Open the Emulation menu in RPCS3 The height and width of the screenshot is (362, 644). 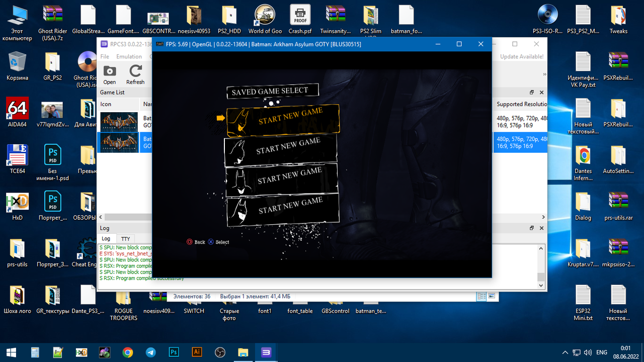129,56
